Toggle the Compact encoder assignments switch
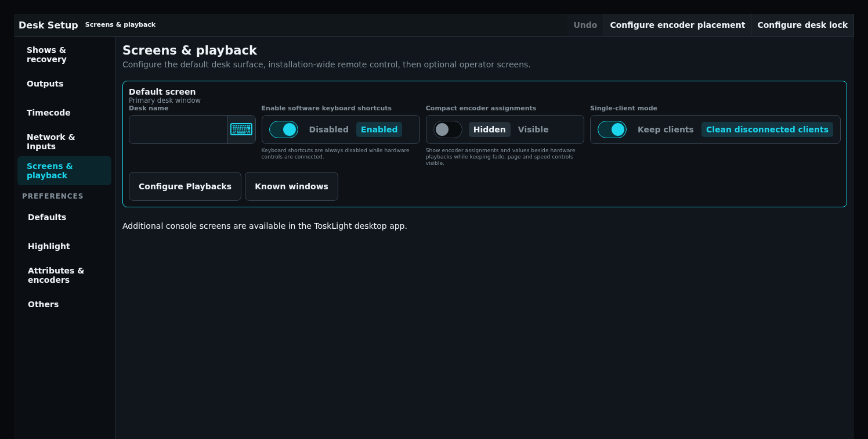 (448, 129)
